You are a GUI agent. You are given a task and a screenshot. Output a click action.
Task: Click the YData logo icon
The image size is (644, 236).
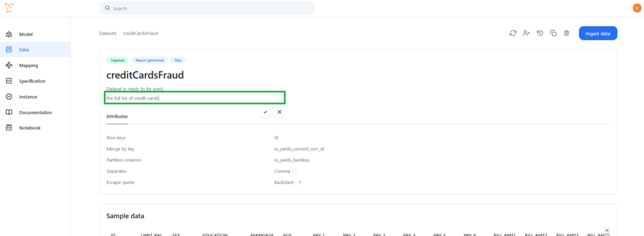tap(9, 8)
